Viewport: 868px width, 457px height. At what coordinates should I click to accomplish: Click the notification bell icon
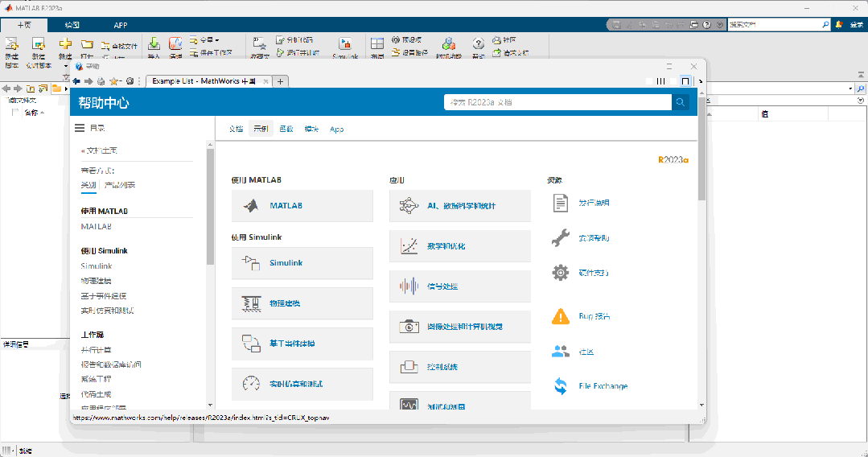[839, 24]
